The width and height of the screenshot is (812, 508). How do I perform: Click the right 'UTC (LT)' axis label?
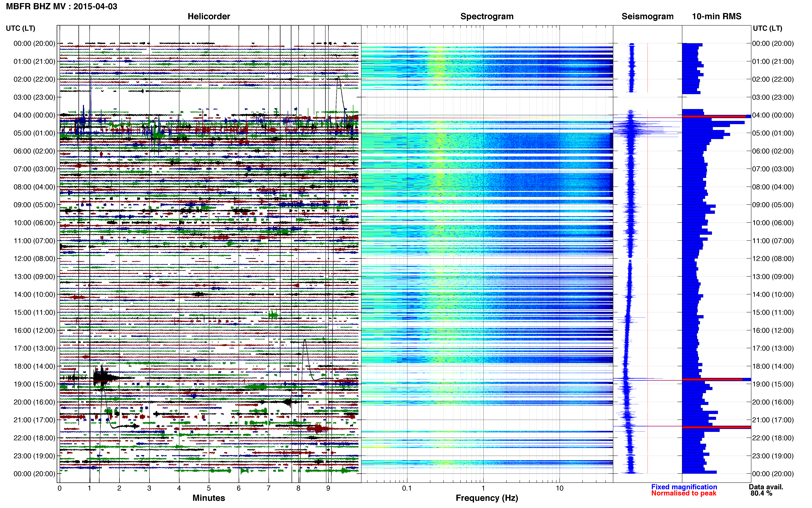point(767,28)
